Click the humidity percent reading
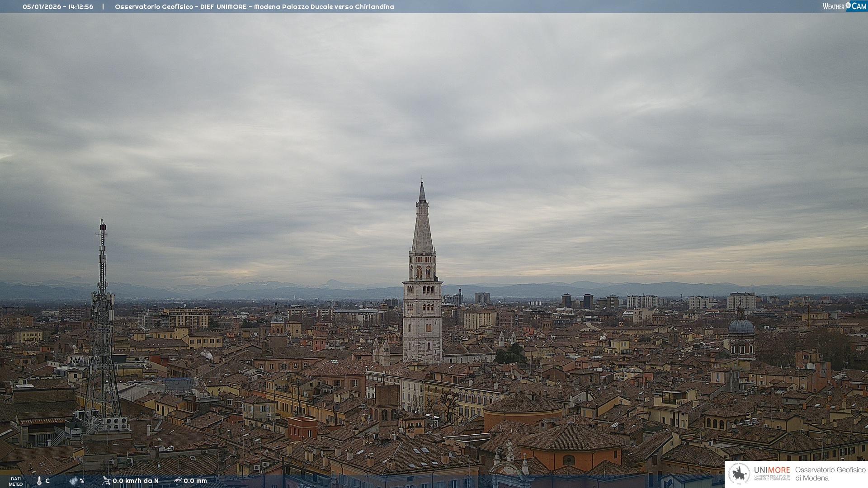This screenshot has height=488, width=868. 82,481
